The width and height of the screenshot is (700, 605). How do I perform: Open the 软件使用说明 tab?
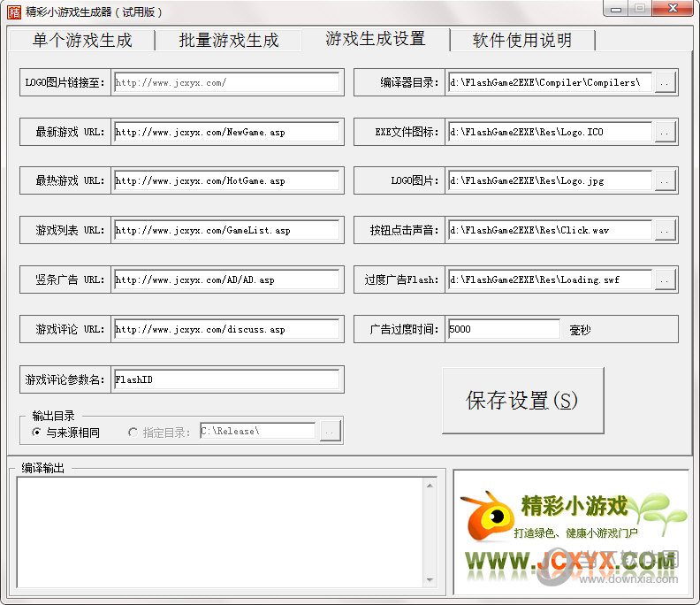point(521,41)
